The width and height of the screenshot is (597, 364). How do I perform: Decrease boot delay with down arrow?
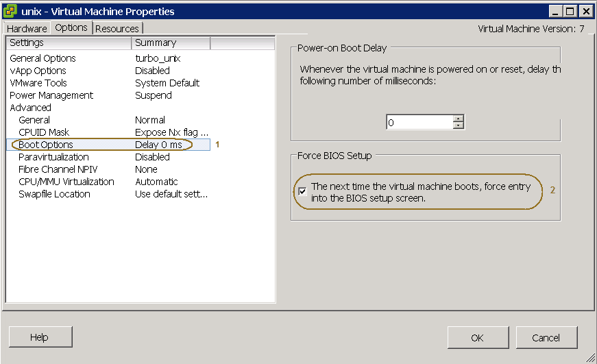point(459,126)
